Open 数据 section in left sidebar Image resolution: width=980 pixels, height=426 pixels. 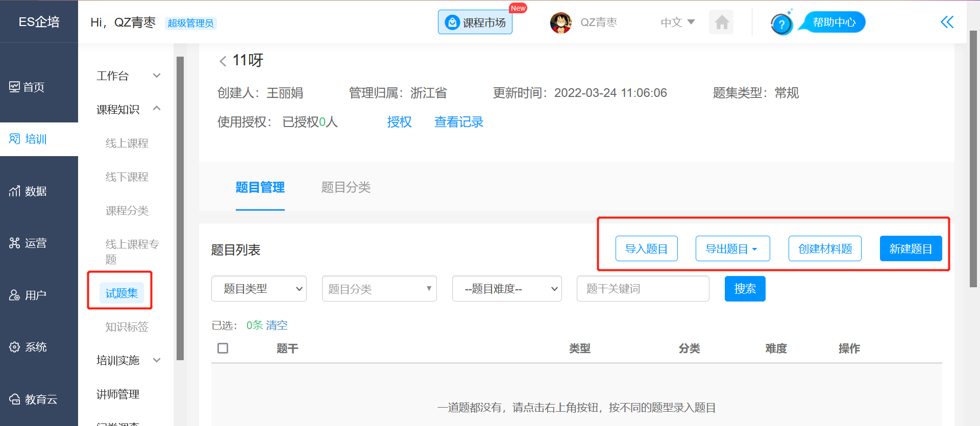[29, 191]
